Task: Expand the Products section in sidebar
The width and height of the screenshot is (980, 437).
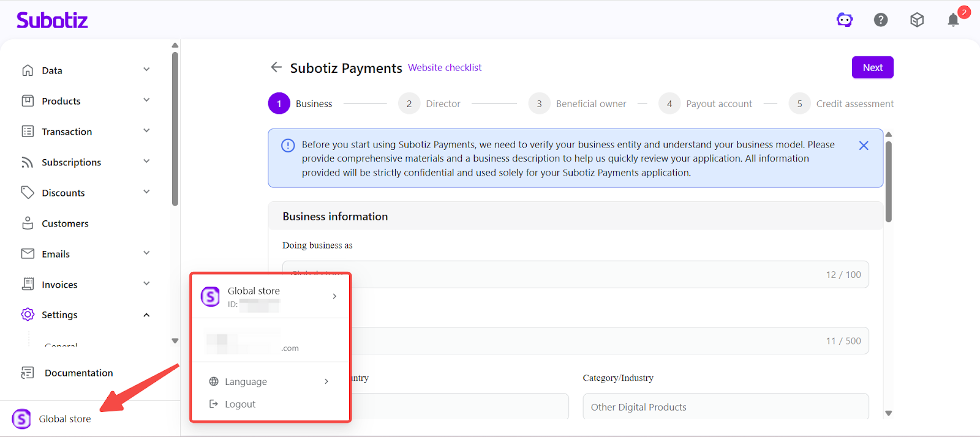Action: pos(146,100)
